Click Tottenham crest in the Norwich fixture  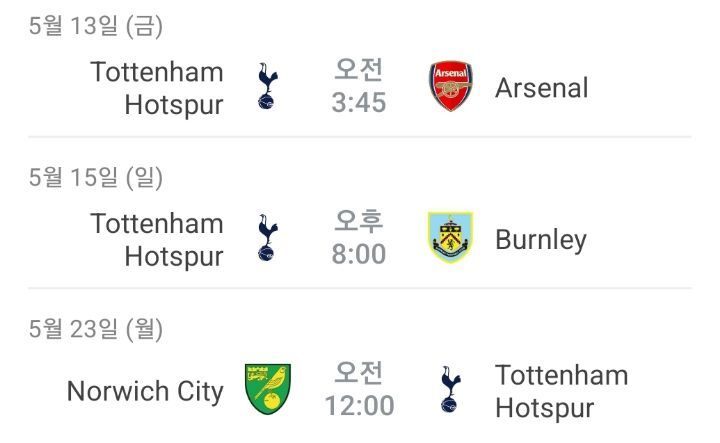(451, 389)
